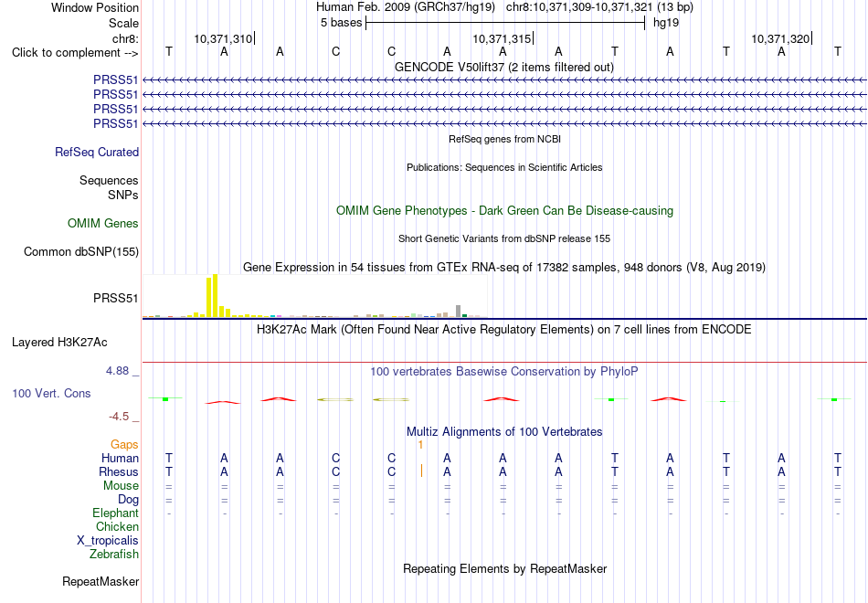Click 'Publications: Sequences in Scientific Articles' title

point(504,167)
